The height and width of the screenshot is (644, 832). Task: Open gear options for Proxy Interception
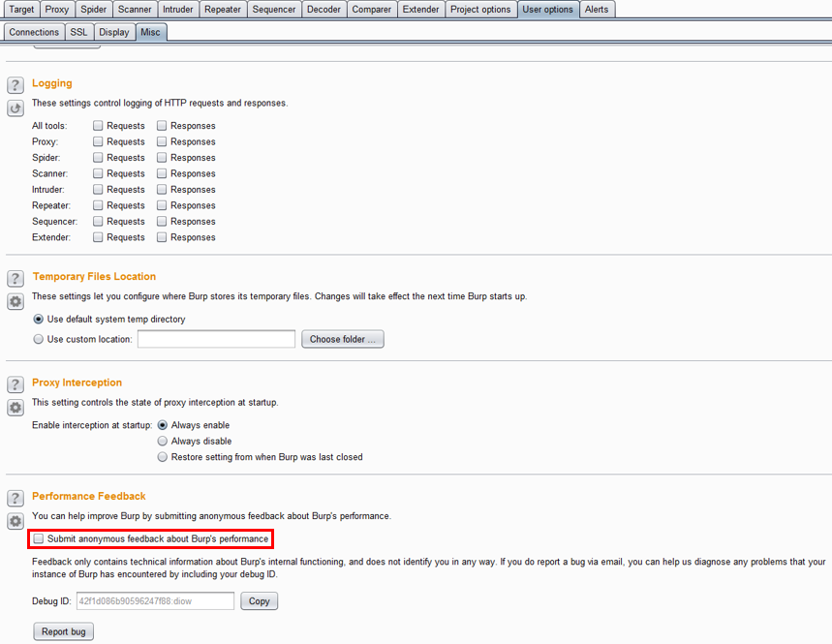tap(15, 408)
